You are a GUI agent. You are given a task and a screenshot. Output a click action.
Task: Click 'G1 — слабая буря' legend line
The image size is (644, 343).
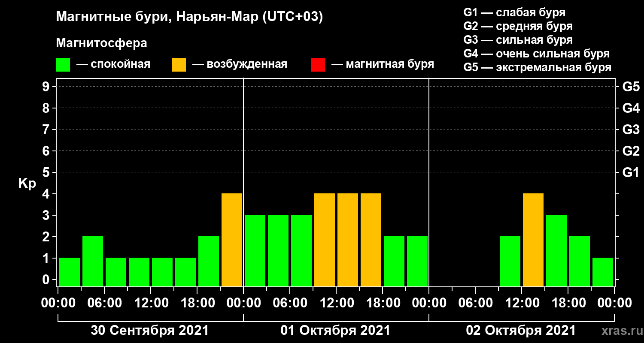coord(514,12)
